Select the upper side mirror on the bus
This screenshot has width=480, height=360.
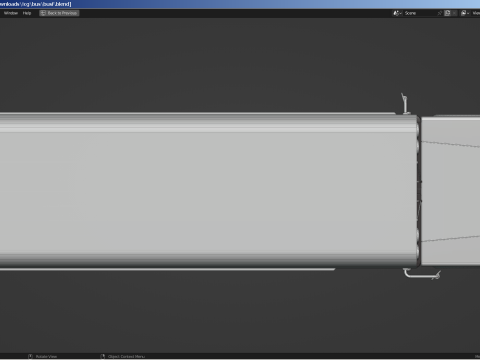click(x=405, y=104)
